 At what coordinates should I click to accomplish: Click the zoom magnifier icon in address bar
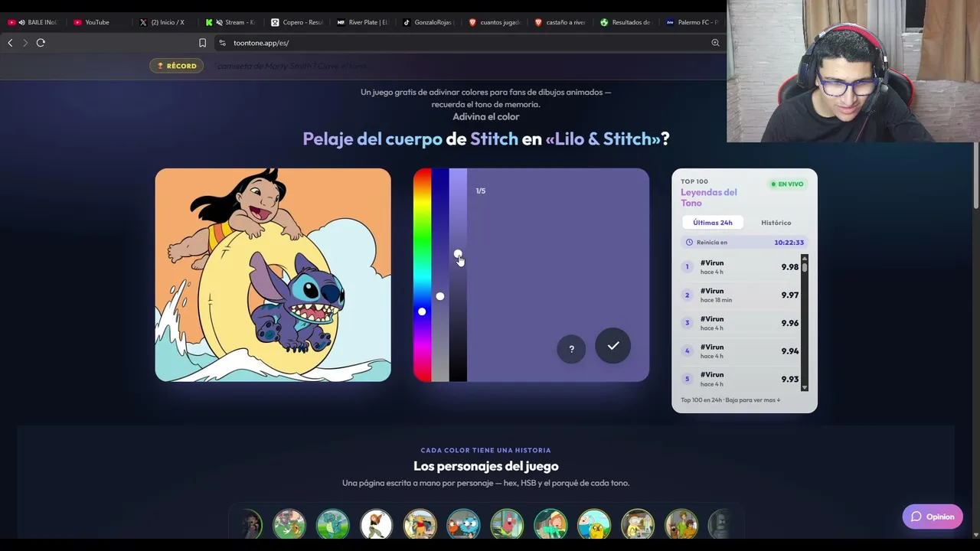715,43
